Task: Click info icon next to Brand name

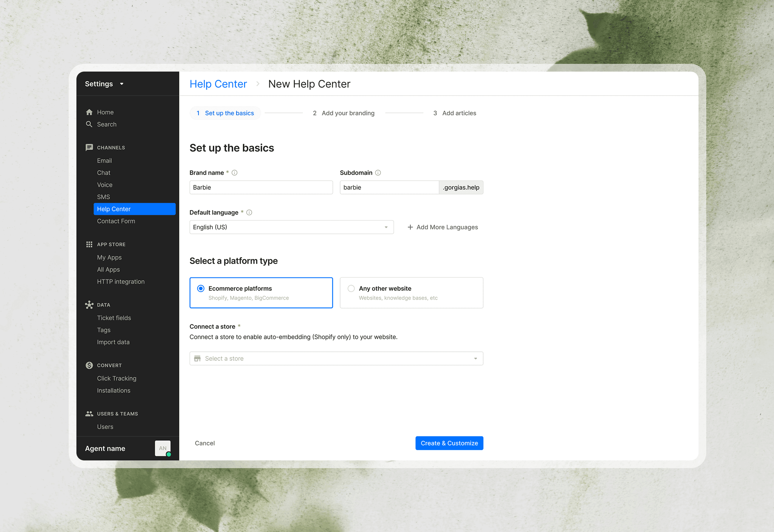Action: tap(234, 173)
